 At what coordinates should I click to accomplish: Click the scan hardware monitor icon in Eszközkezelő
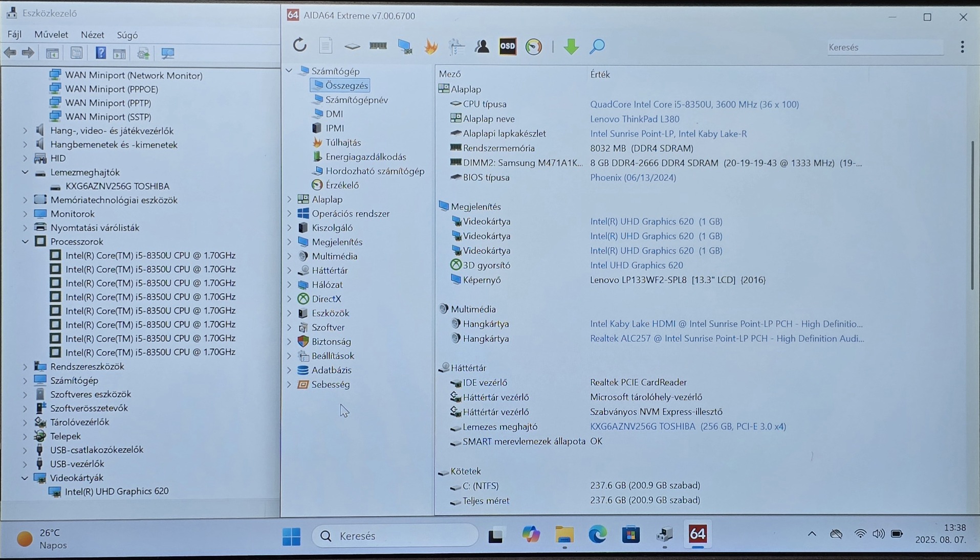(167, 53)
